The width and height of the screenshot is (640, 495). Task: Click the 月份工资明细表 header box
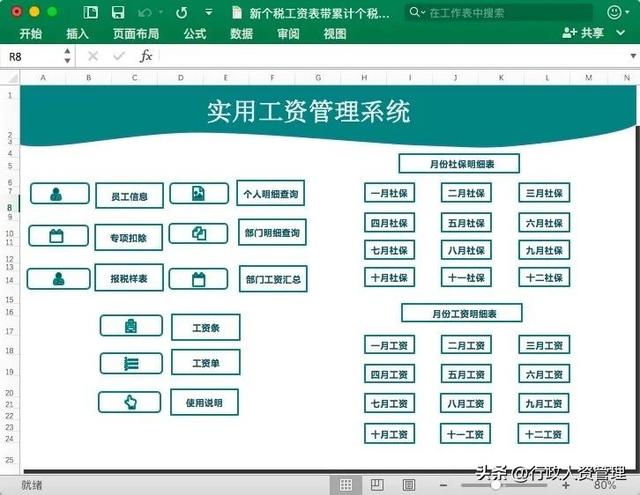[x=462, y=313]
